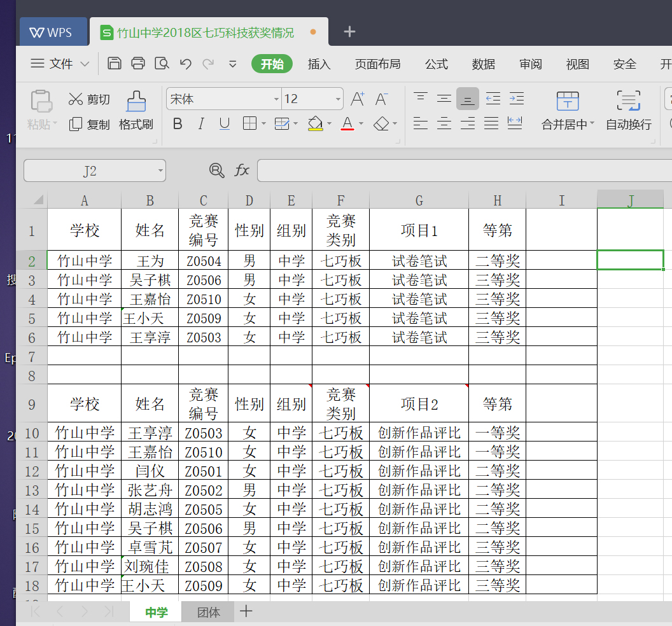Open the Name Box J2 dropdown

(x=160, y=170)
